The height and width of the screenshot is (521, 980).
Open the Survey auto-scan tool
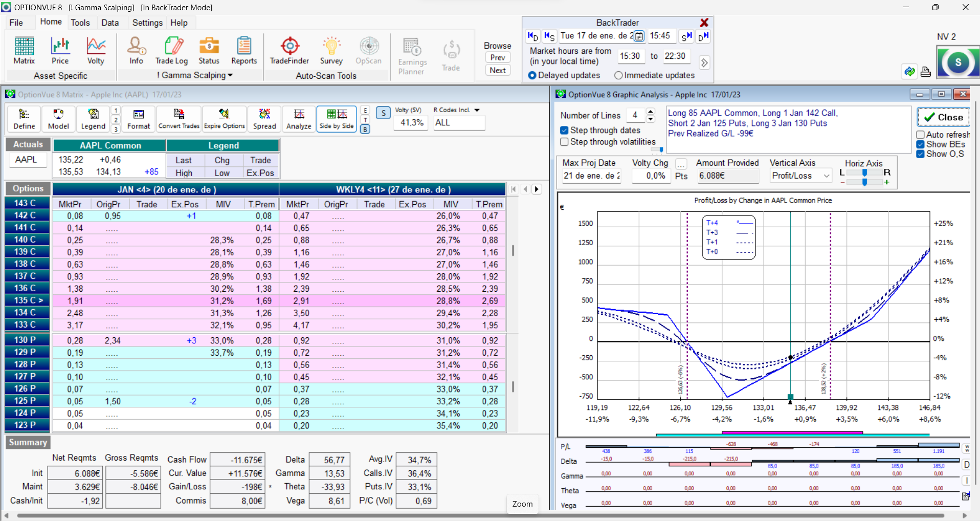331,50
